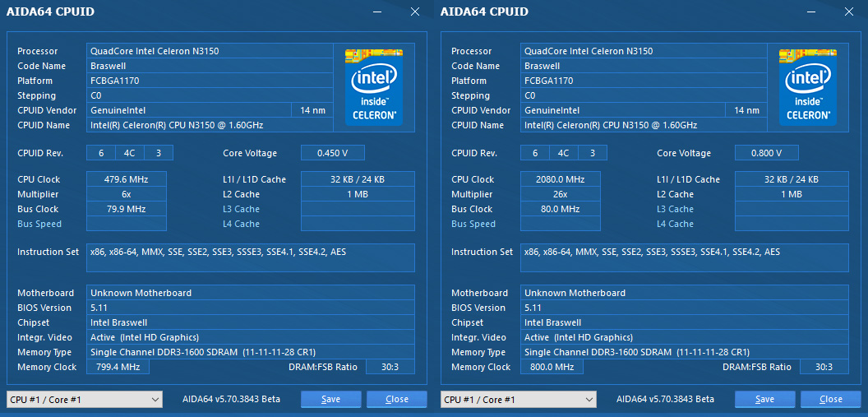Click DRAM:FSB Ratio 30:3 in right window

[824, 367]
